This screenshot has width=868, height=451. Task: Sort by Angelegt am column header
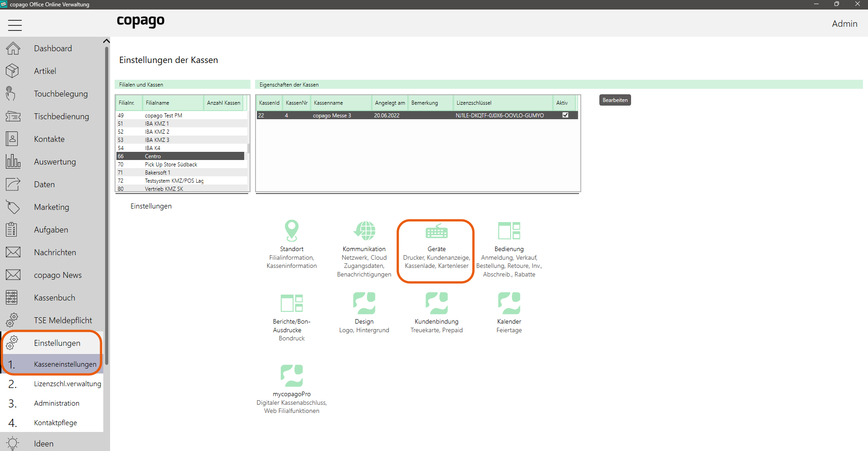click(x=390, y=103)
